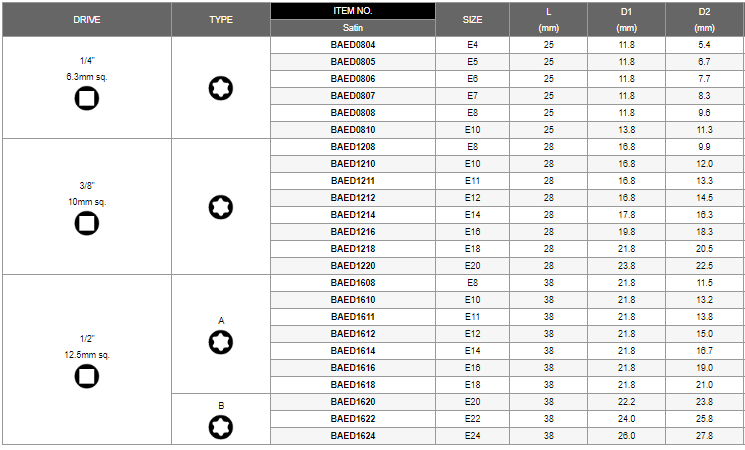Click the star socket icon for 3/8" drive
The height and width of the screenshot is (450, 745).
pos(220,207)
